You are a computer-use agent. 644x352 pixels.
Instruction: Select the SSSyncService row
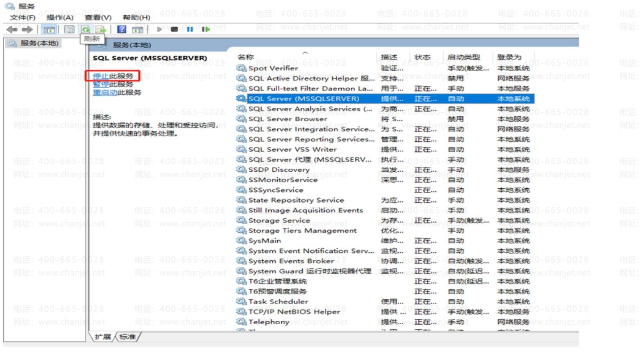coord(385,190)
